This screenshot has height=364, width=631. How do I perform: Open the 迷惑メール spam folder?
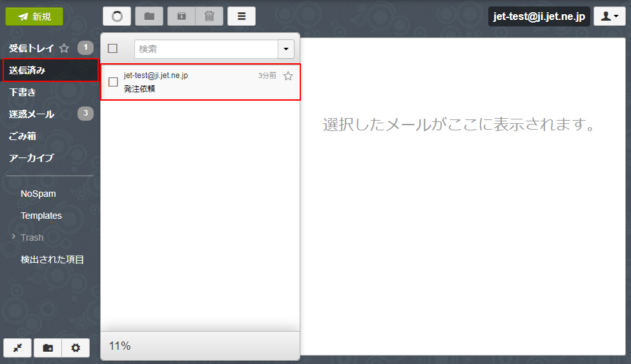32,114
